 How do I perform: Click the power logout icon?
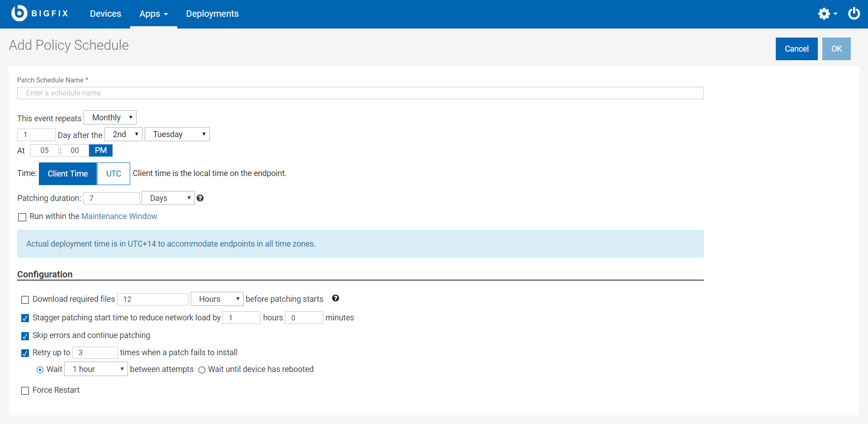click(x=854, y=14)
